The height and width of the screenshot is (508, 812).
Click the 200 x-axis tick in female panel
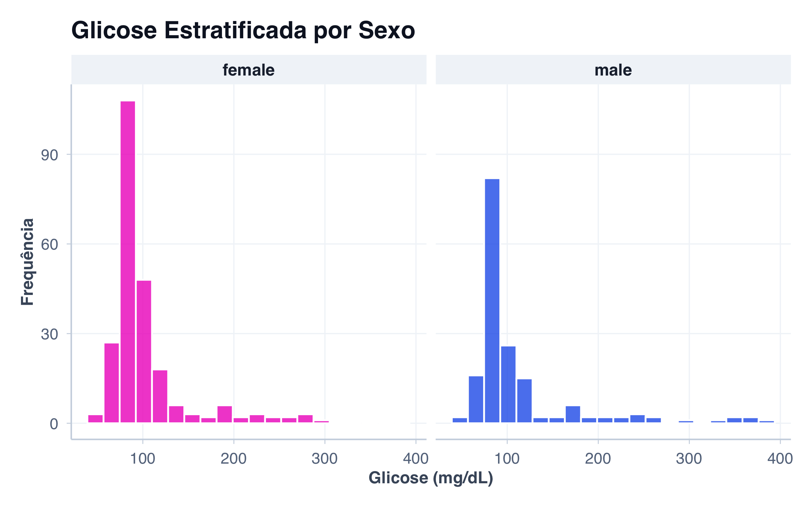pos(233,459)
